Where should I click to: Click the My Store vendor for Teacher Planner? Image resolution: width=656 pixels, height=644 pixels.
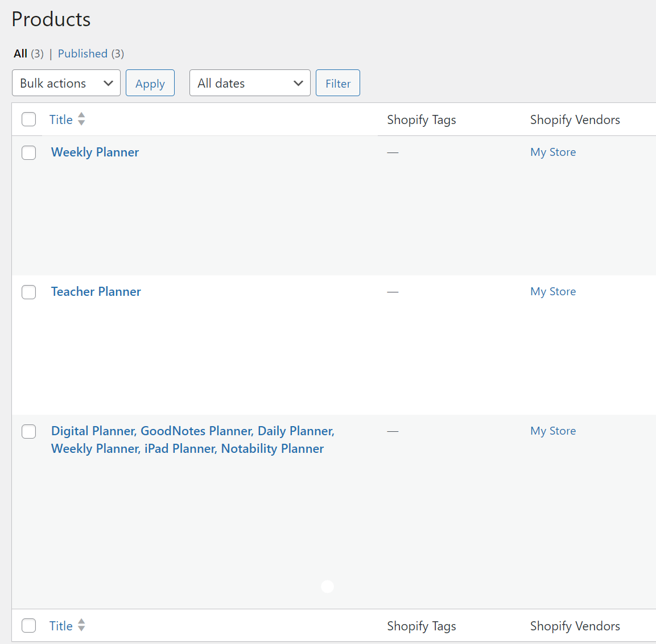coord(553,292)
